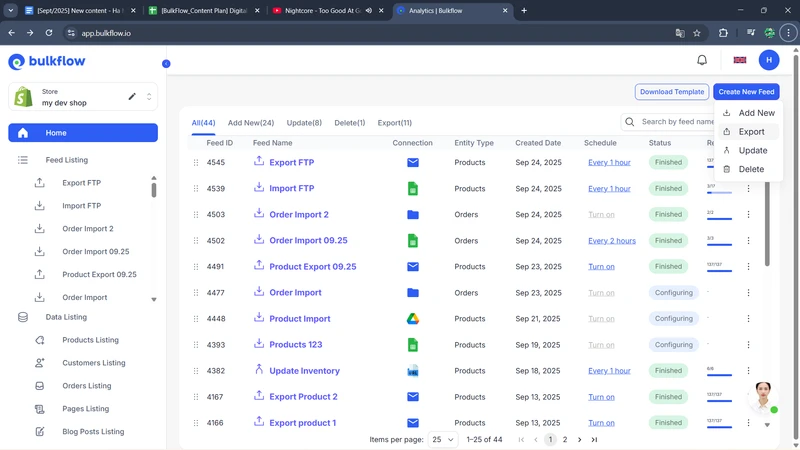Click the bookmark star in address bar
Image resolution: width=800 pixels, height=450 pixels.
tap(697, 32)
